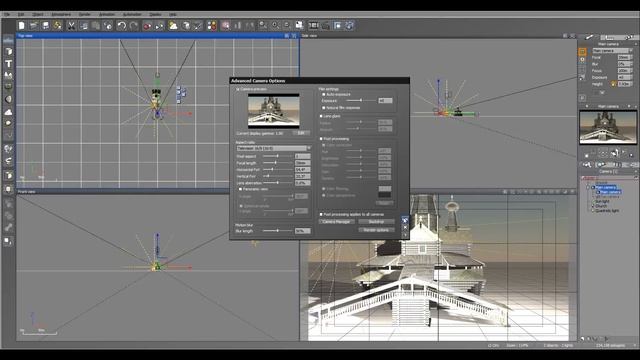This screenshot has height=360, width=640.
Task: Click the Render options button
Action: click(x=376, y=230)
